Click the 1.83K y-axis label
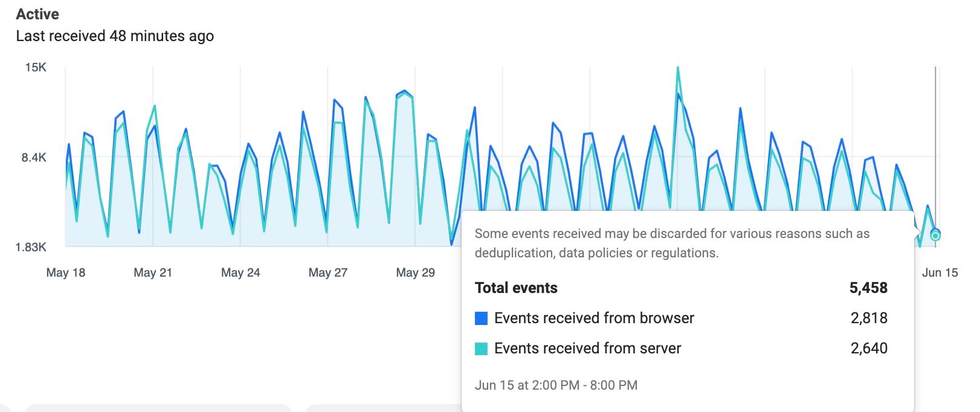The width and height of the screenshot is (980, 412). [31, 247]
